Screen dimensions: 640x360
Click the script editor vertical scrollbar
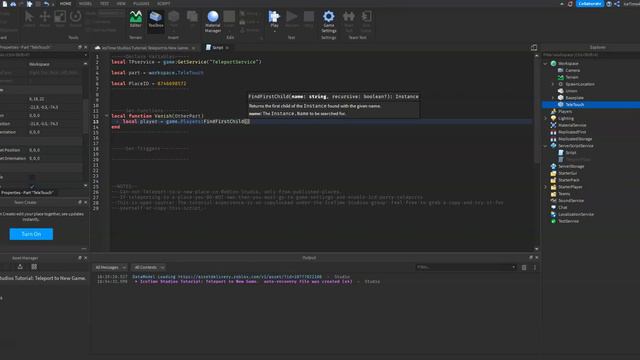click(x=536, y=110)
